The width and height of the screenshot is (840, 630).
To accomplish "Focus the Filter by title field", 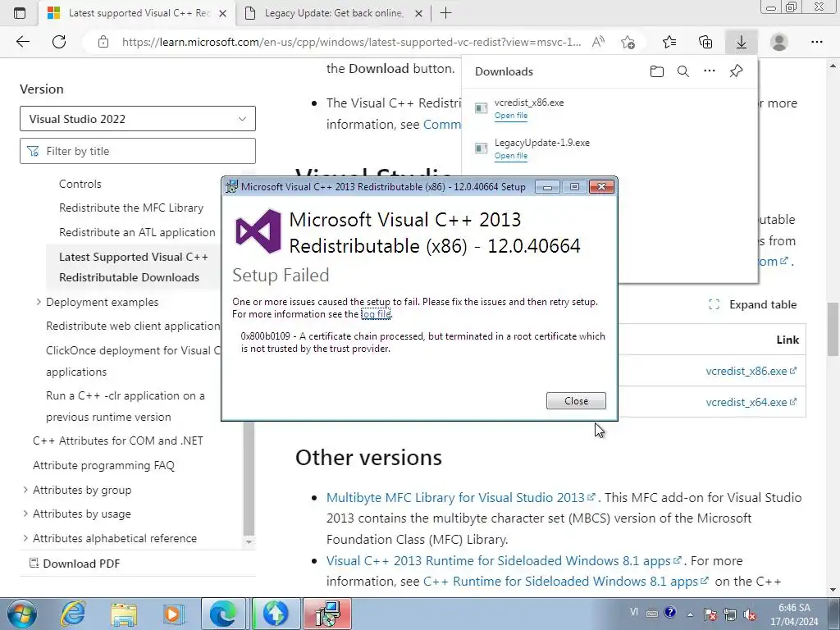I will [x=138, y=151].
